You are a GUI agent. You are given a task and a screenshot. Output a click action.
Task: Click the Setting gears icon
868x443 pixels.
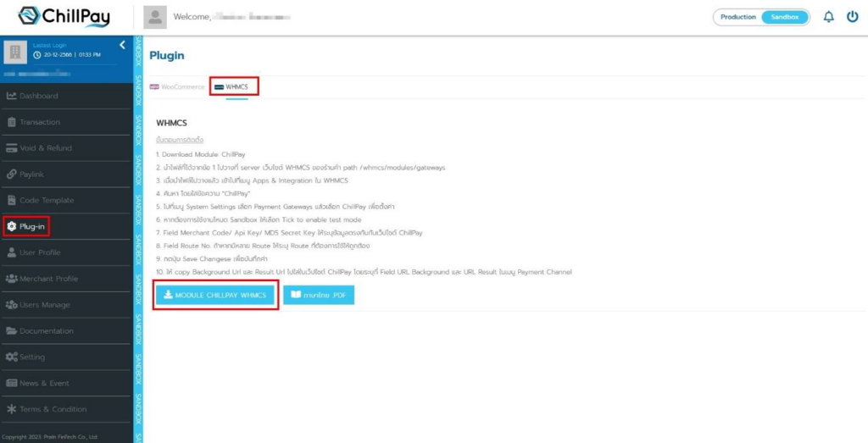click(12, 357)
